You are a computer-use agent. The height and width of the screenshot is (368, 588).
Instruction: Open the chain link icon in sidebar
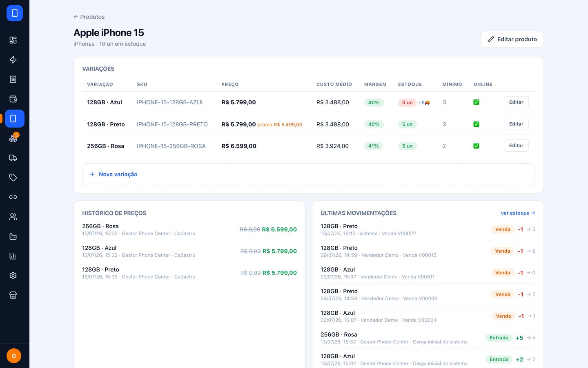coord(13,197)
